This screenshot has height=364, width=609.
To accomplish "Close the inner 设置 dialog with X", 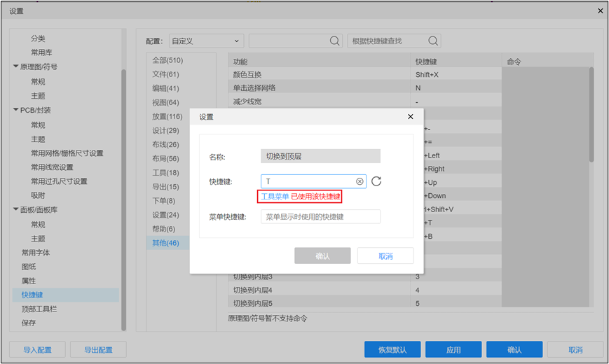I will 411,116.
